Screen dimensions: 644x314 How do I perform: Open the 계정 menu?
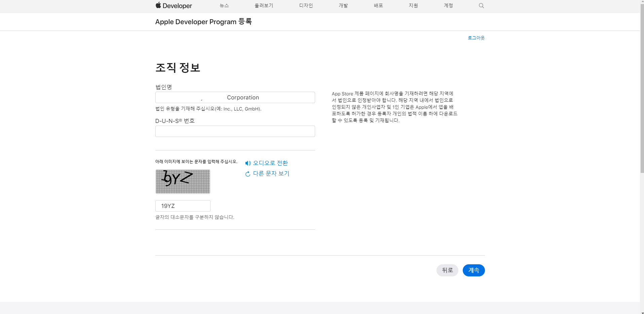pos(448,6)
